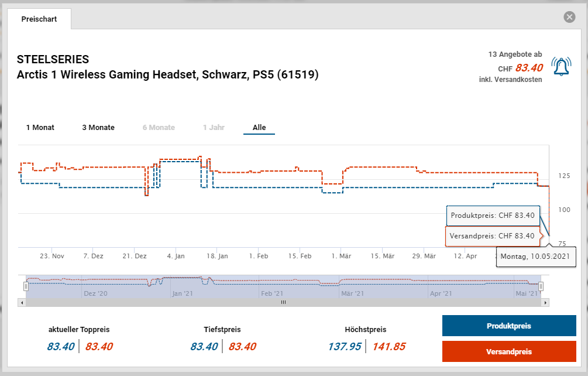The height and width of the screenshot is (376, 588).
Task: Choose the 6 Monate time range
Action: pyautogui.click(x=158, y=128)
